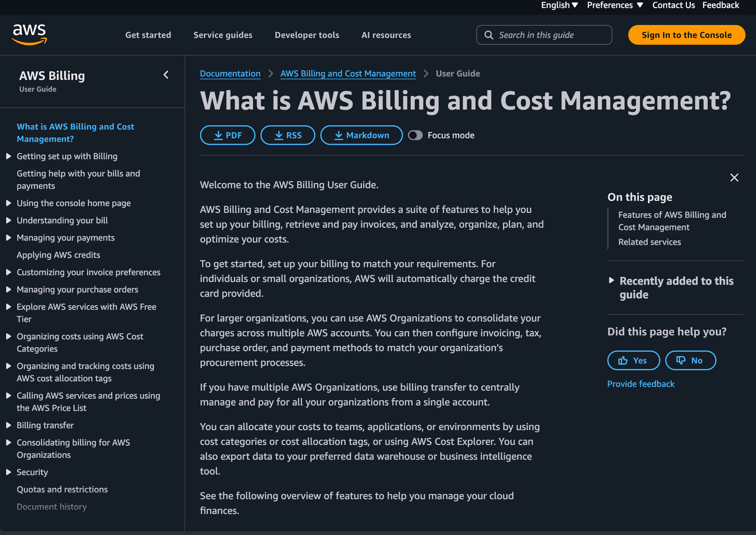Open Get started menu
The image size is (756, 535).
148,35
